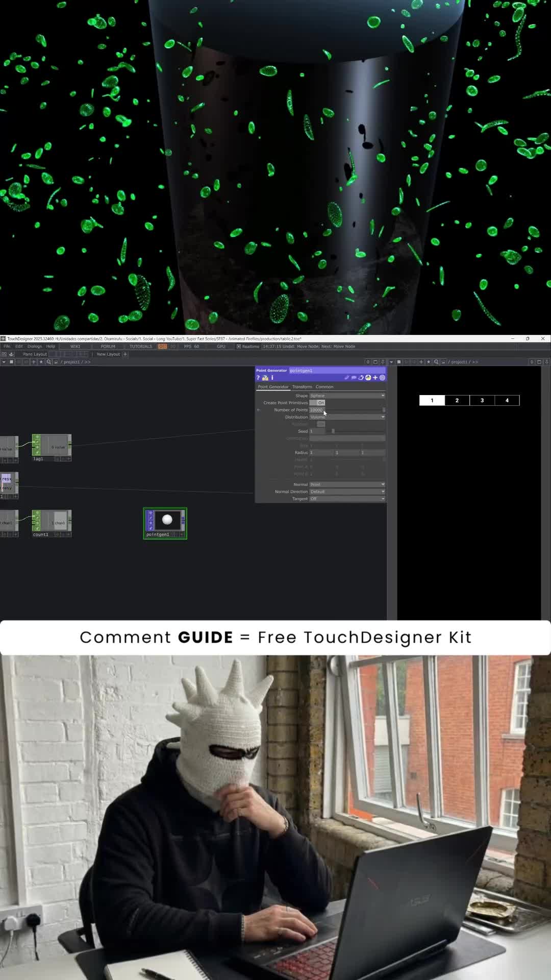551x980 pixels.
Task: Open the WIKI link
Action: 75,347
